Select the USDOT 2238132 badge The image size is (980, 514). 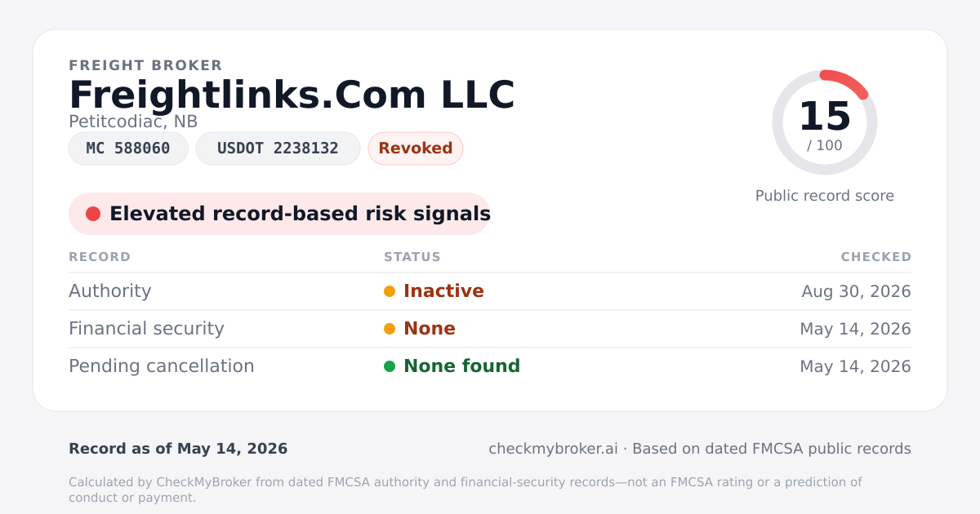(278, 148)
